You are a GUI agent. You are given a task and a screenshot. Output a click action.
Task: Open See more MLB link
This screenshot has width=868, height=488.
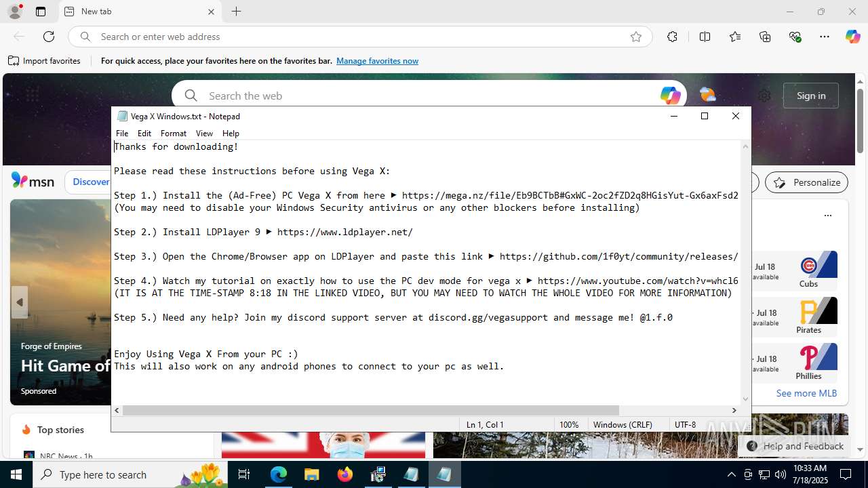[806, 393]
